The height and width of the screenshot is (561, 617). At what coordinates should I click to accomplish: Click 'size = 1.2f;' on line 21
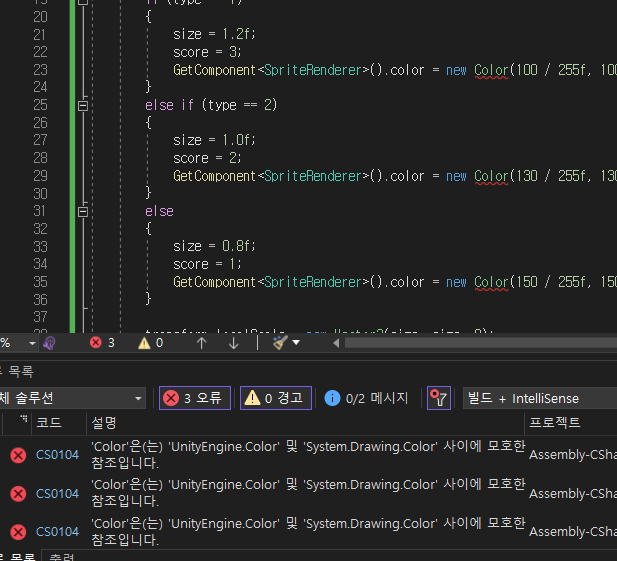[x=214, y=35]
